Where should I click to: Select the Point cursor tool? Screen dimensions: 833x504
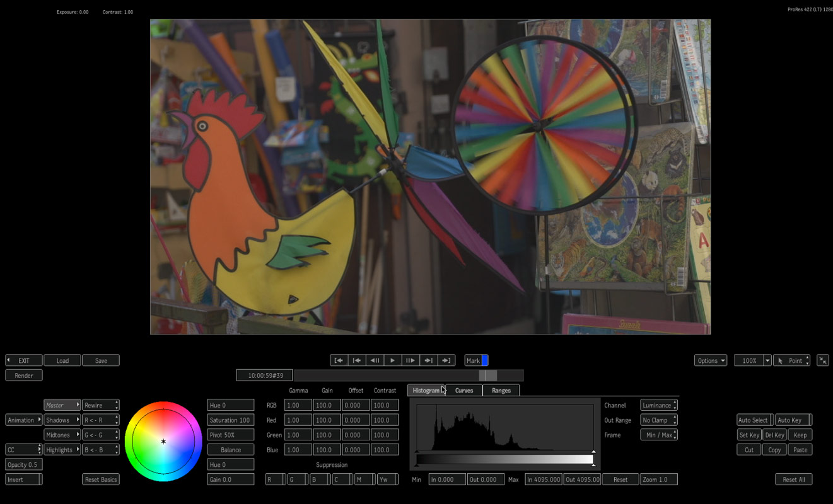791,360
